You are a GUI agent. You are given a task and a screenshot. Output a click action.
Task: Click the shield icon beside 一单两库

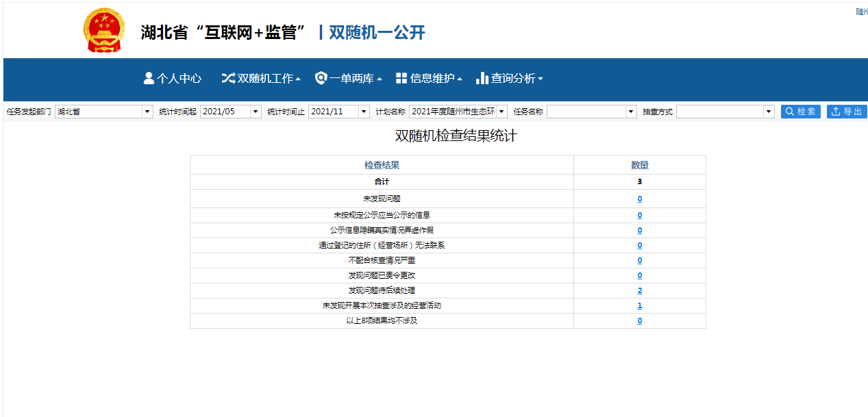point(321,78)
